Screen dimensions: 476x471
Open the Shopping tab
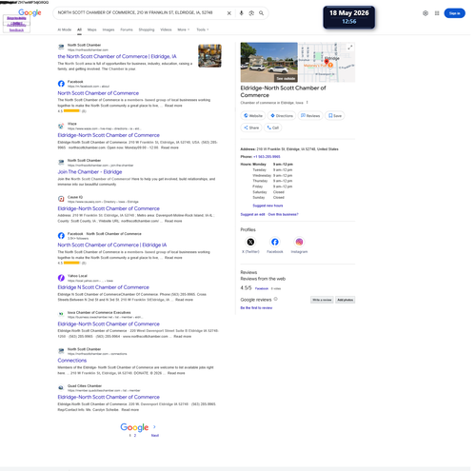pyautogui.click(x=147, y=29)
